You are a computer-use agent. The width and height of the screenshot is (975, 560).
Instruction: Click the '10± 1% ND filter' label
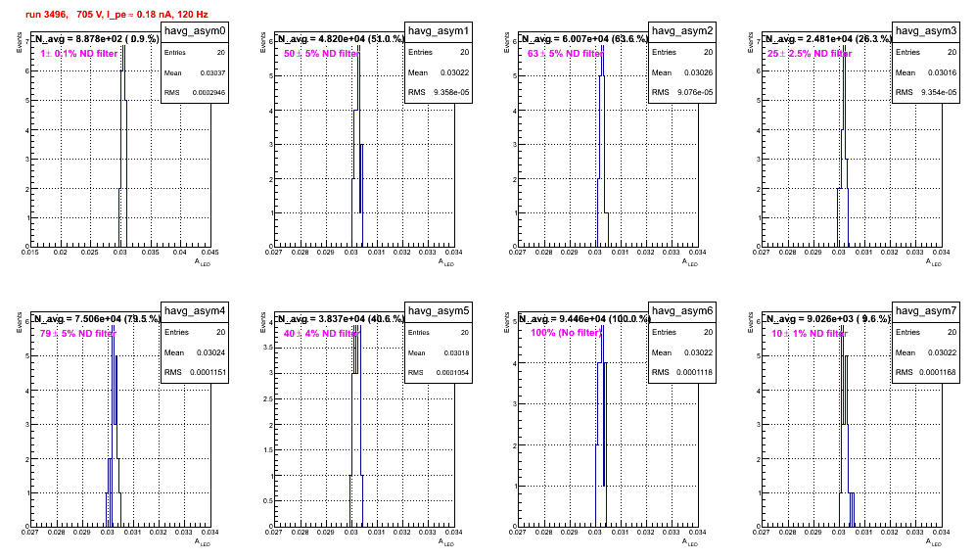coord(810,334)
